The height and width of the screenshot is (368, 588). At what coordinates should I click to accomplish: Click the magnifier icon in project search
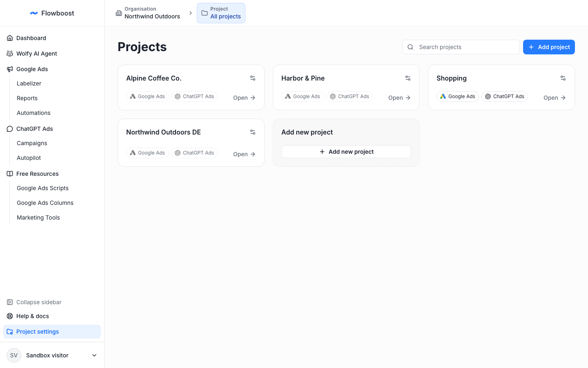point(410,47)
